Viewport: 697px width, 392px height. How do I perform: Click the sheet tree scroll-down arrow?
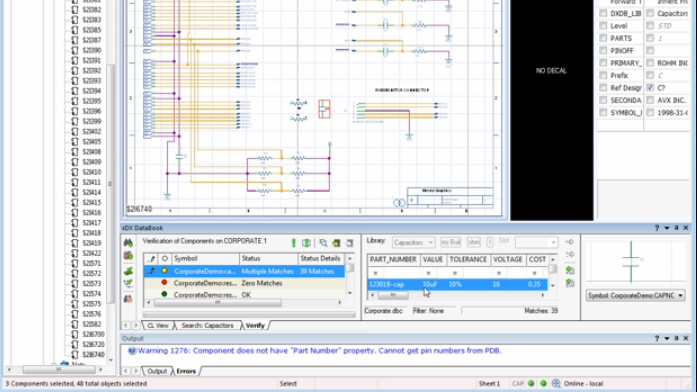111,360
